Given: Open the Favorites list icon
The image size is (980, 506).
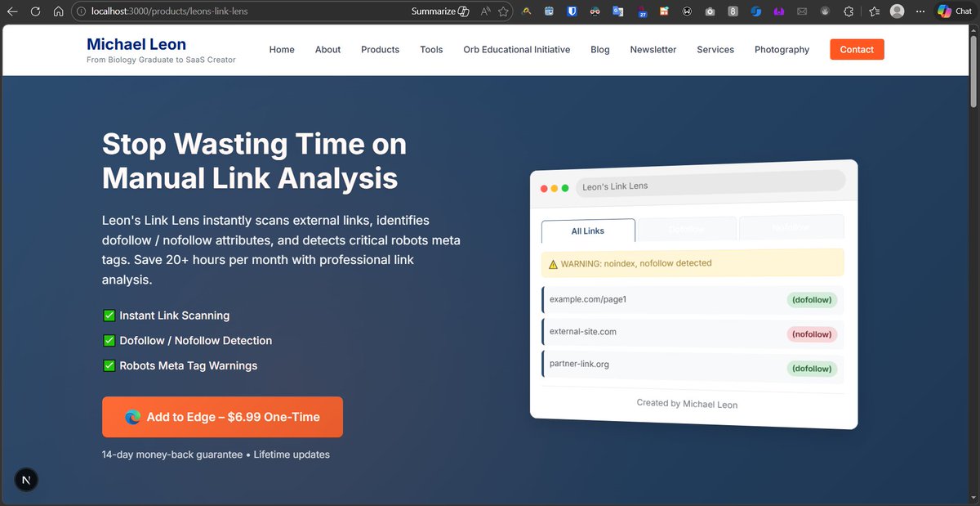Looking at the screenshot, I should pos(875,11).
